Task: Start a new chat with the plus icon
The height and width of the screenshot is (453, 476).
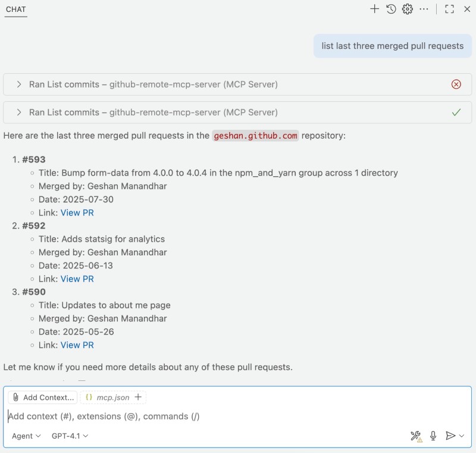Action: click(374, 9)
